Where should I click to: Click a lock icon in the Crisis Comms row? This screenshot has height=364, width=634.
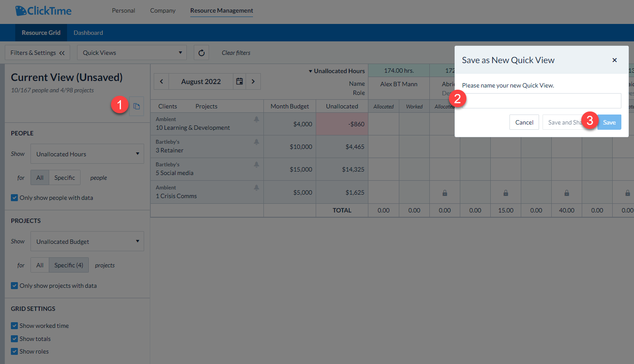445,192
